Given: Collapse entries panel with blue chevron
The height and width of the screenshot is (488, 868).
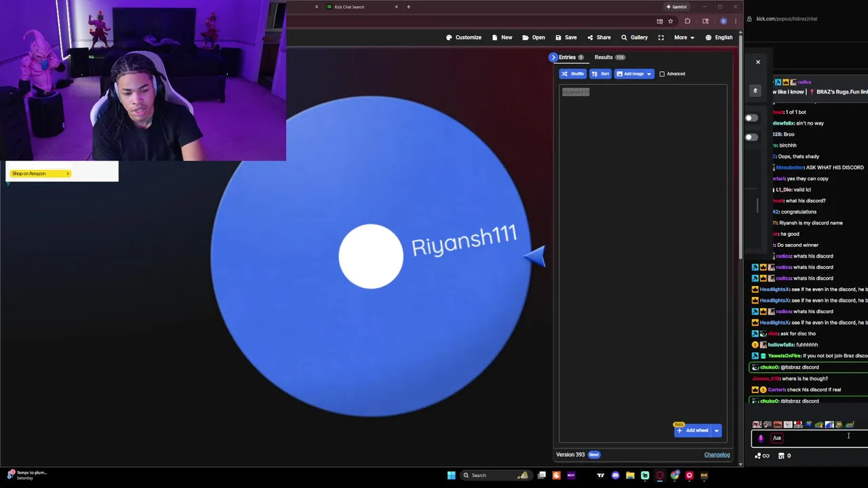Looking at the screenshot, I should [x=553, y=57].
